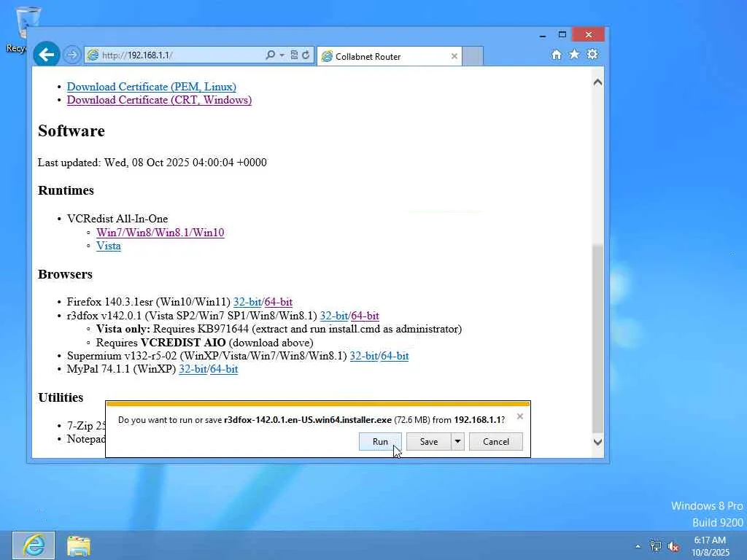
Task: Download r3dfox v142.0.1 32-bit
Action: [x=334, y=316]
